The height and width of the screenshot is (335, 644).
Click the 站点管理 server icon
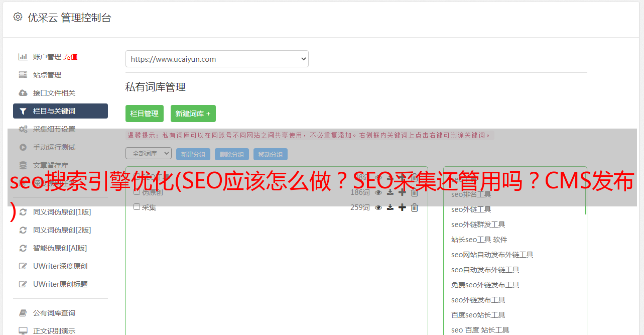pos(23,75)
